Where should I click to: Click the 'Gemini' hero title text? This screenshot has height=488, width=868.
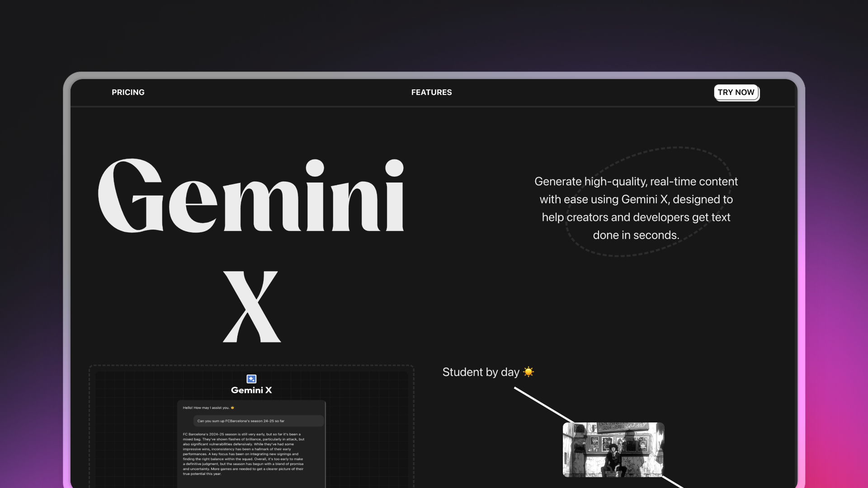(252, 197)
